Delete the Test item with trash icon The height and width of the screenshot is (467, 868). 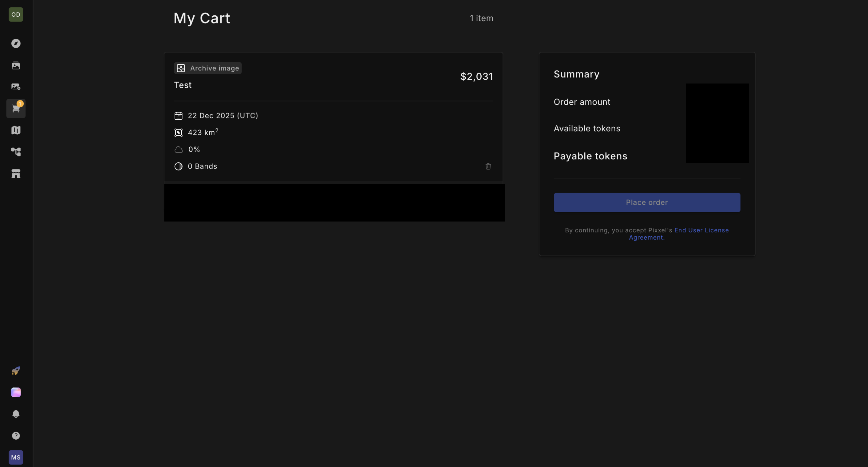[x=488, y=166]
